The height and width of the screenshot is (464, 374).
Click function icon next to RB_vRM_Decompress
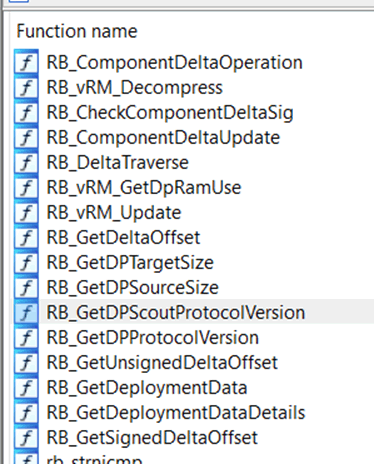[x=26, y=87]
